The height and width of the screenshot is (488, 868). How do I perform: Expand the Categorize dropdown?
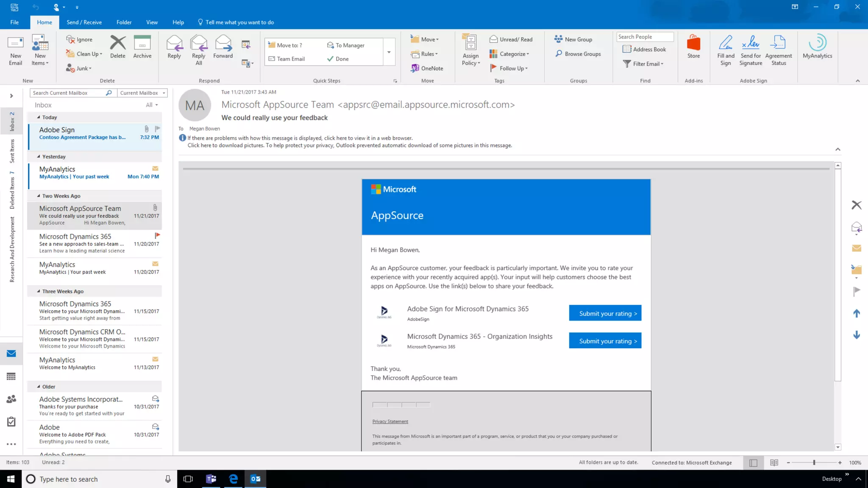[514, 54]
